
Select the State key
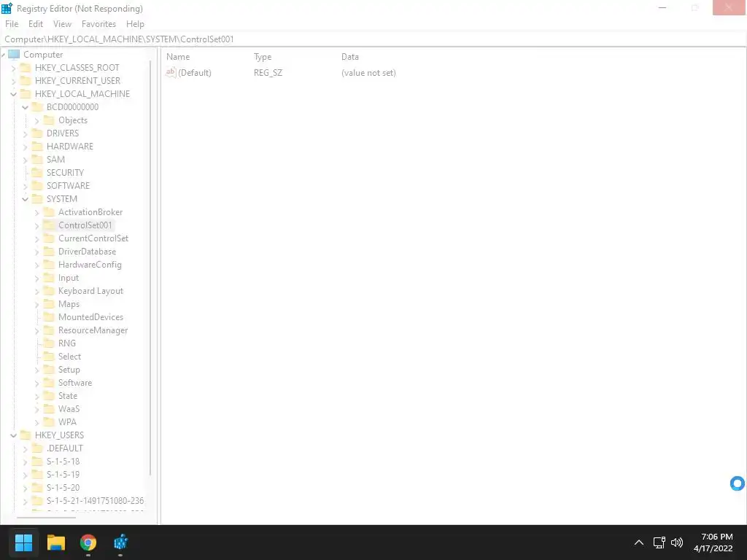point(68,396)
